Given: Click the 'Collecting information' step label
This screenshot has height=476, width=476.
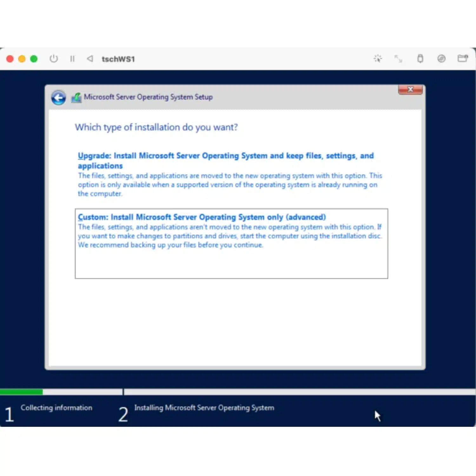Looking at the screenshot, I should [56, 408].
